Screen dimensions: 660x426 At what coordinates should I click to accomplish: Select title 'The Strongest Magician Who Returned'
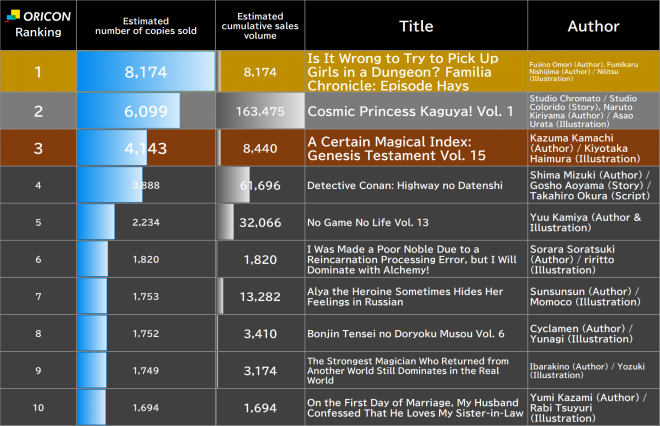pos(407,370)
